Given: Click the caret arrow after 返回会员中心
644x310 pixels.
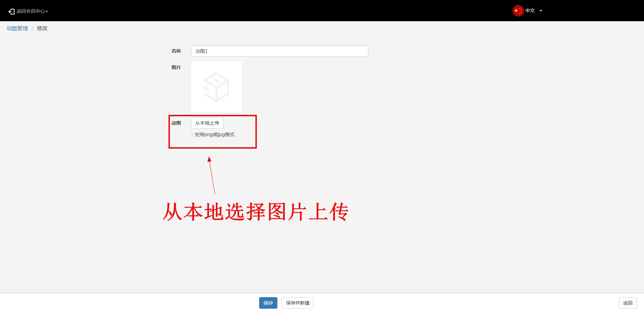Looking at the screenshot, I should 47,11.
